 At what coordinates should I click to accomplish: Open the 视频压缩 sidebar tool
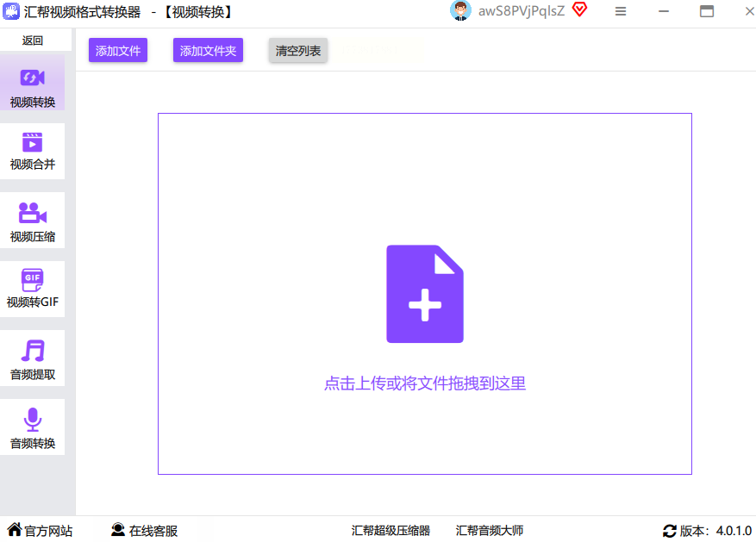tap(32, 221)
